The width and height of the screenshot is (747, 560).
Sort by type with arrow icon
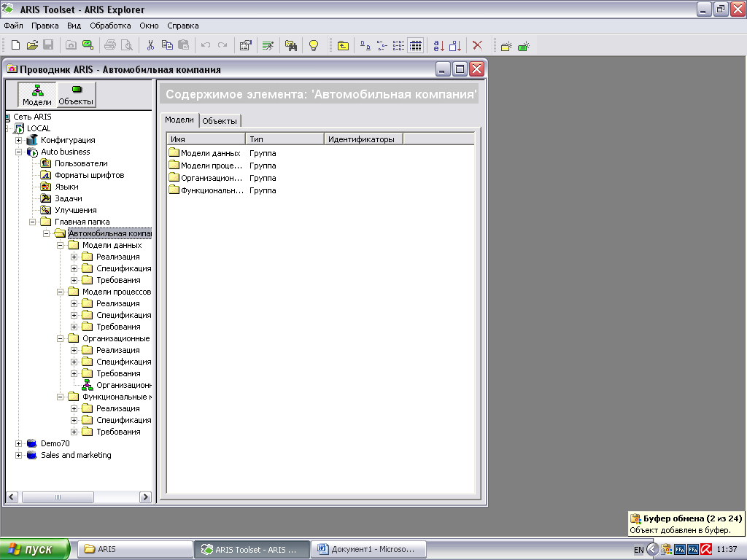click(455, 45)
